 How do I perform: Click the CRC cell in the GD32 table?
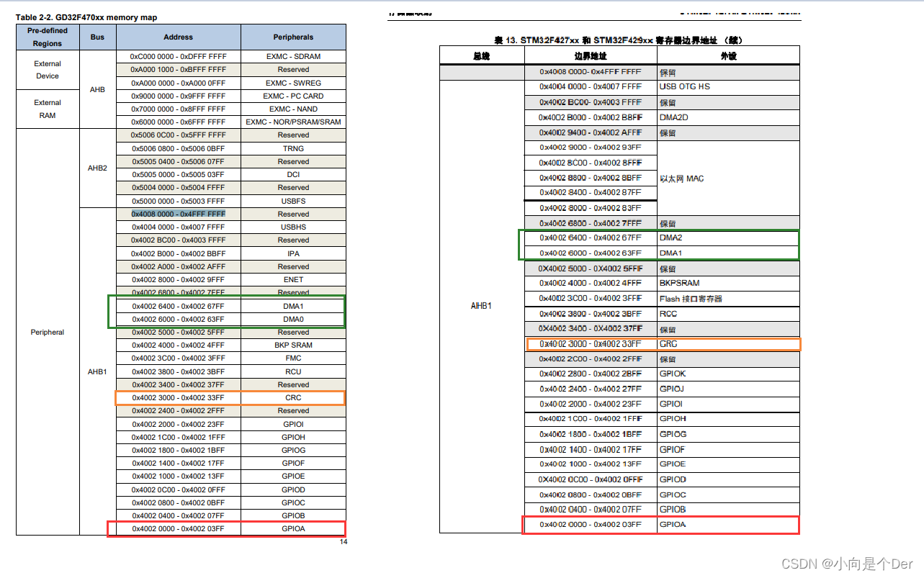coord(293,397)
